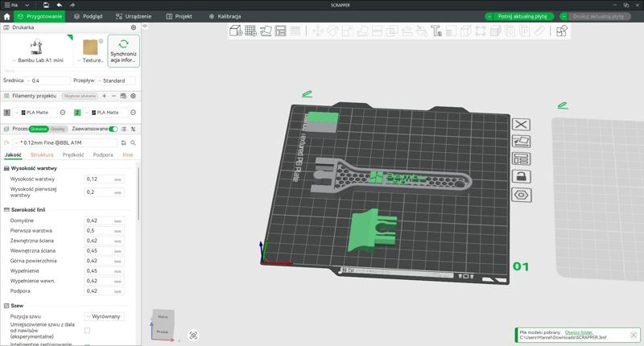This screenshot has height=346, width=644.
Task: Click Synchronizacja informacji button
Action: pos(124,51)
